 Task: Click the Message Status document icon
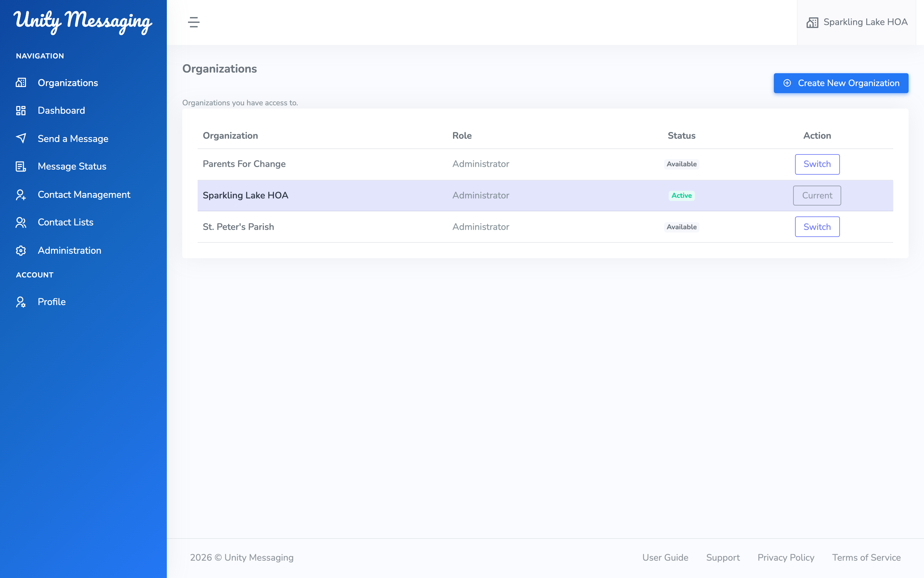(21, 166)
